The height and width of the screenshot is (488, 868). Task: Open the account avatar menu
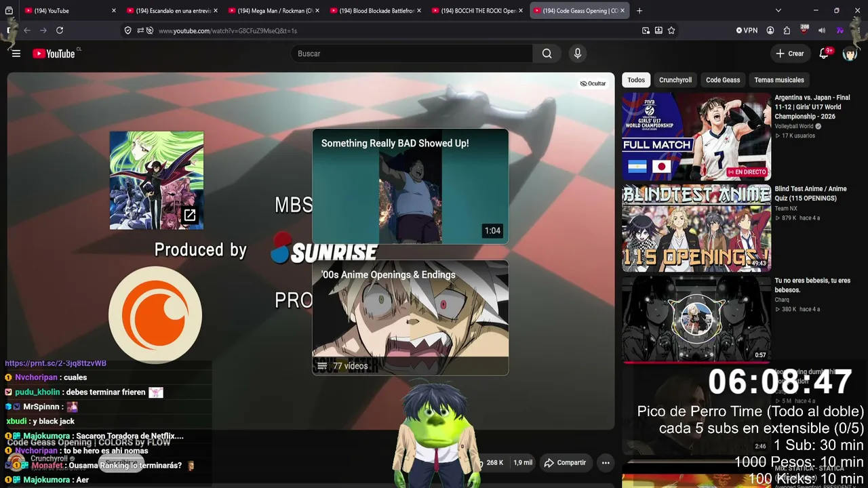tap(850, 54)
